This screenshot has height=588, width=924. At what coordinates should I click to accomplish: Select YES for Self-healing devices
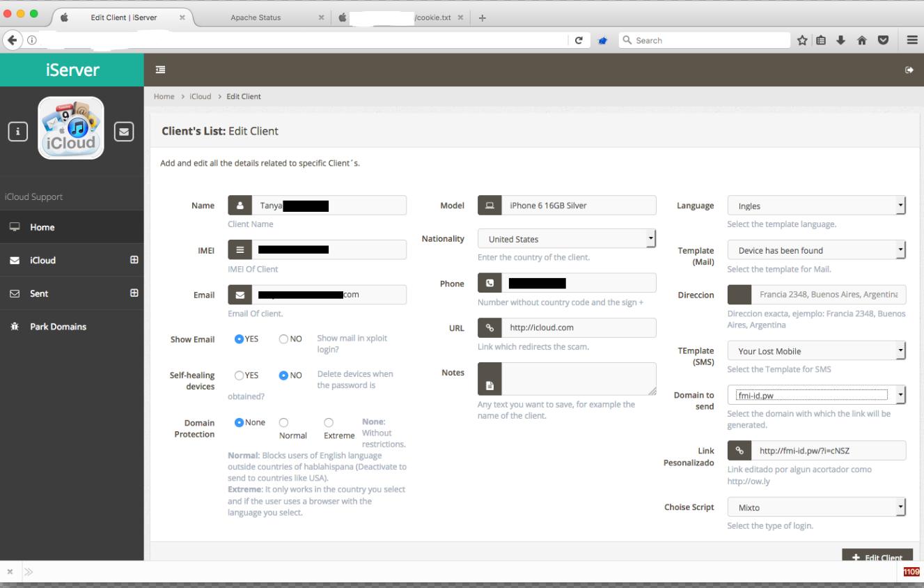click(240, 376)
